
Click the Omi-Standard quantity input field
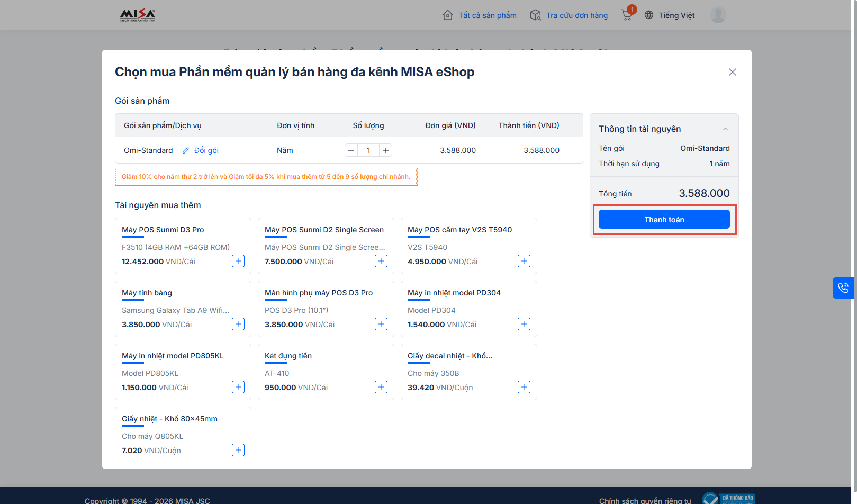pyautogui.click(x=368, y=150)
